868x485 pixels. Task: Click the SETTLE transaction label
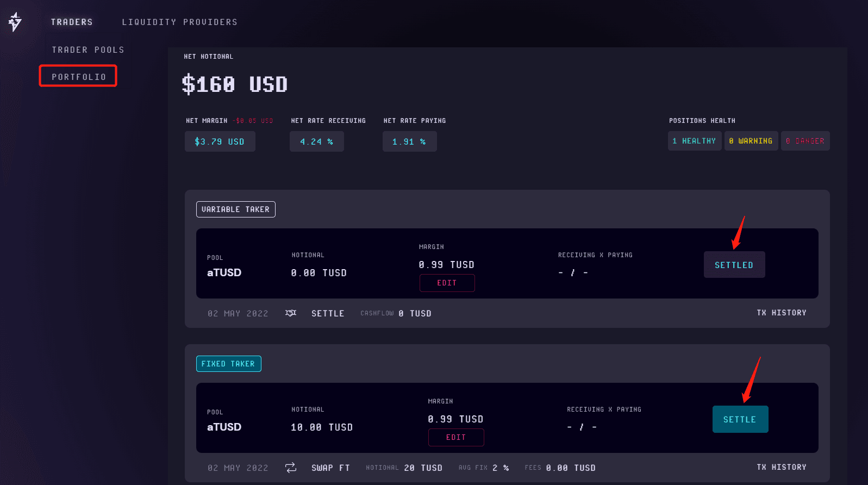[328, 314]
